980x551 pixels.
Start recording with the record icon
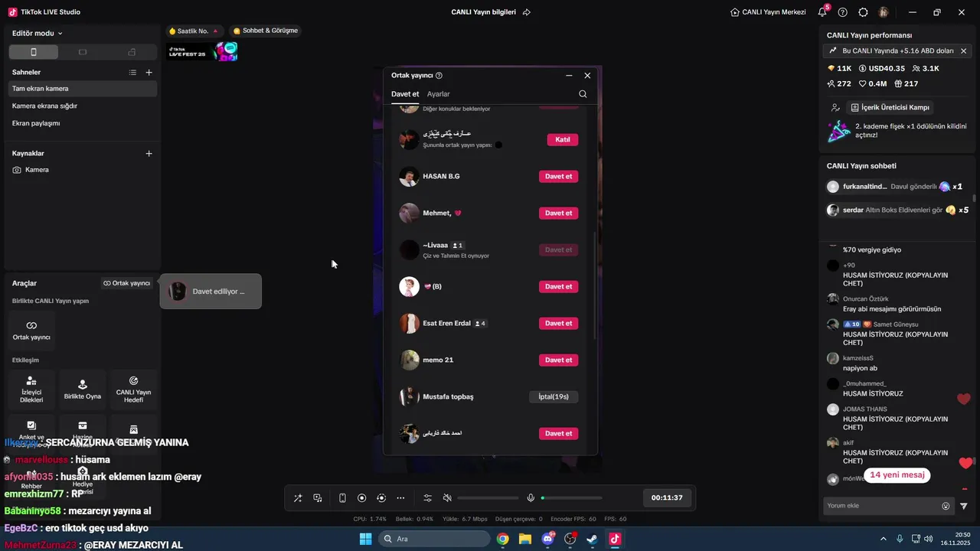point(362,498)
